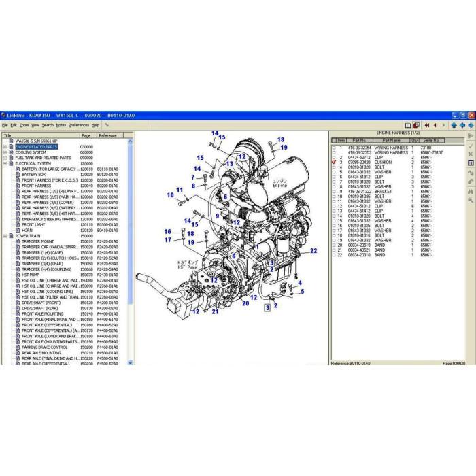Click the tree panel scrollbar down arrow
476x476 pixels.
point(131,362)
